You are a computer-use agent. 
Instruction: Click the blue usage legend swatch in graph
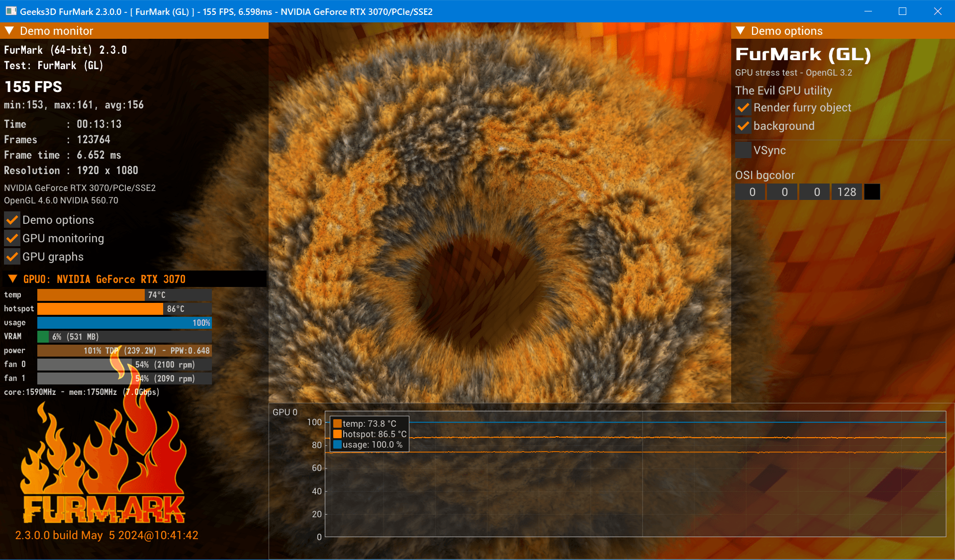pyautogui.click(x=337, y=445)
